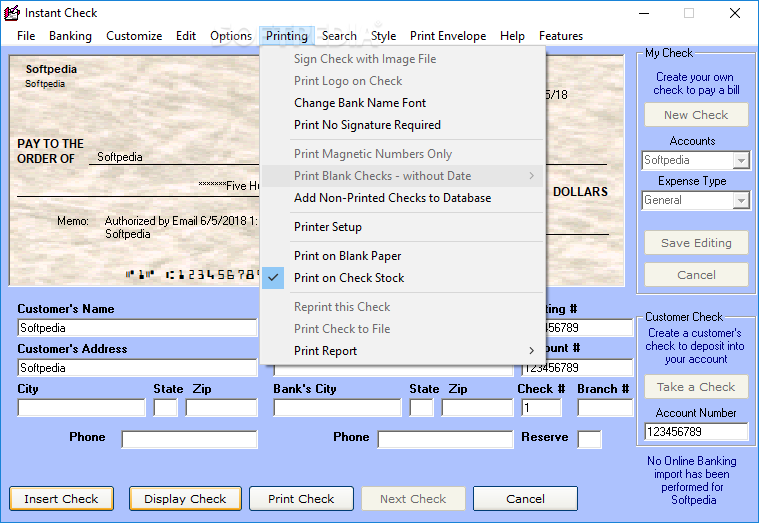This screenshot has height=523, width=759.
Task: Open the Style menu
Action: 383,36
